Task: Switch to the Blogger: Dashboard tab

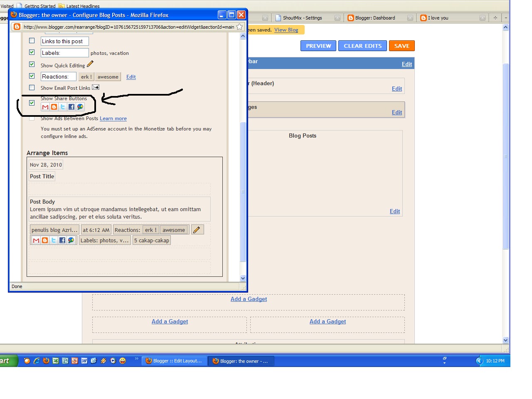Action: (380, 18)
